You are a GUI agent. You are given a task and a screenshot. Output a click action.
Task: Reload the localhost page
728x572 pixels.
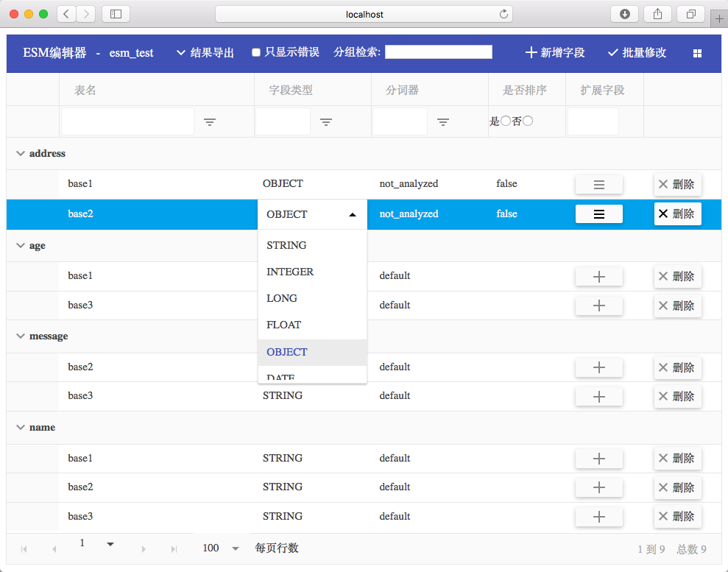click(503, 14)
